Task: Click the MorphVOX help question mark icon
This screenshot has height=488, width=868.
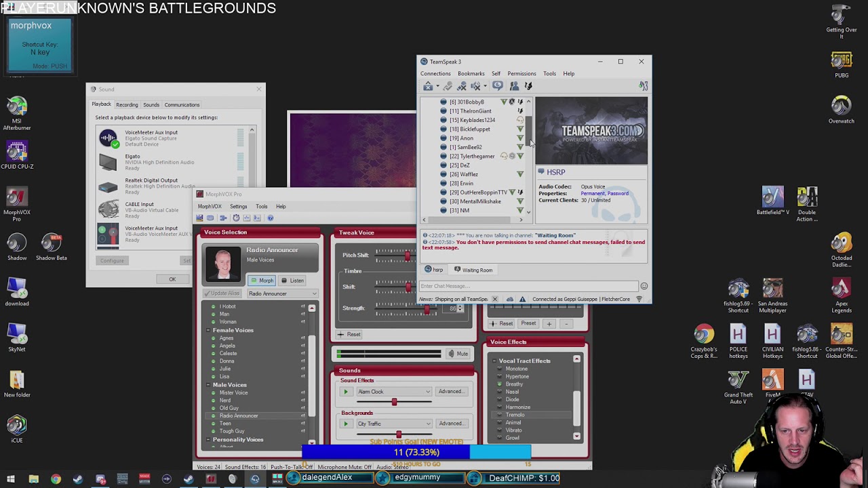Action: click(270, 218)
